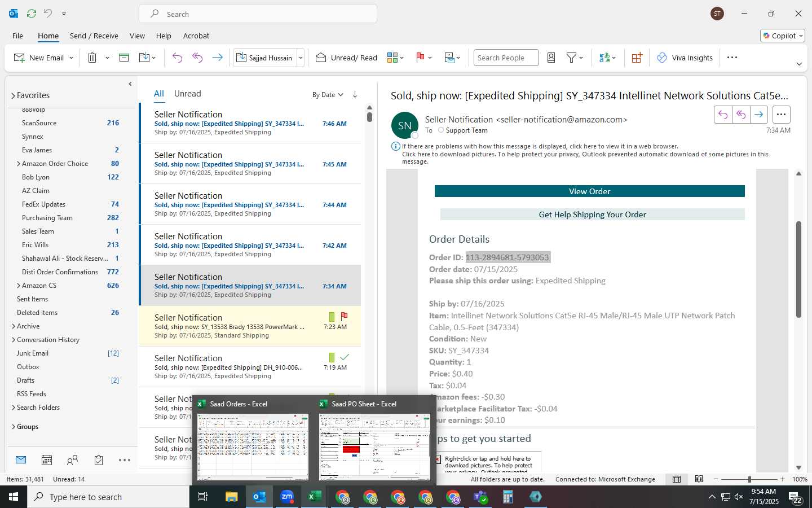Expand Search Folders
The width and height of the screenshot is (812, 508).
[x=14, y=408]
